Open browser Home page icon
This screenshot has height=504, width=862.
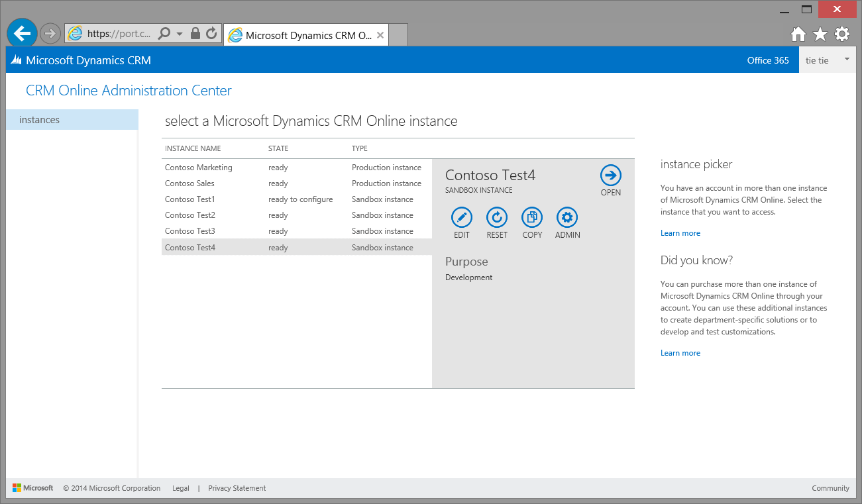pos(798,34)
